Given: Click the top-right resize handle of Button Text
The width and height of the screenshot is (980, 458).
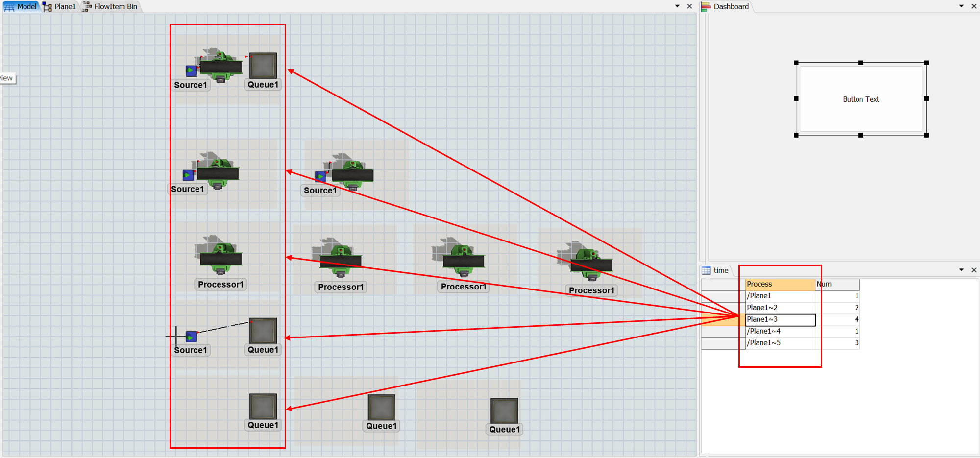Looking at the screenshot, I should click(926, 63).
